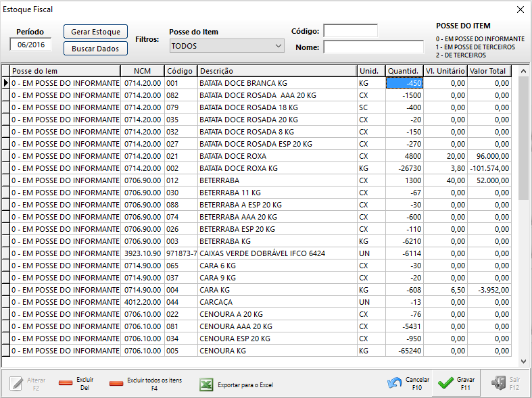Image resolution: width=532 pixels, height=398 pixels.
Task: Click the Cancelar F10 label
Action: [417, 383]
